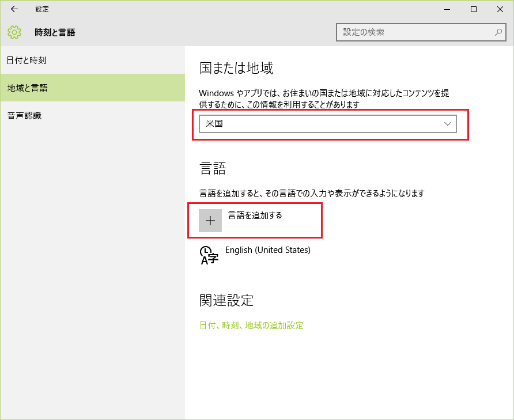Close the settings window
Screen dimensions: 514x420
pos(500,9)
